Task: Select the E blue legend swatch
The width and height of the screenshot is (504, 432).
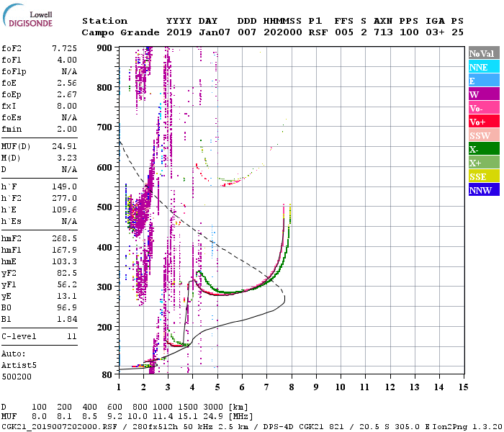Action: click(x=484, y=81)
